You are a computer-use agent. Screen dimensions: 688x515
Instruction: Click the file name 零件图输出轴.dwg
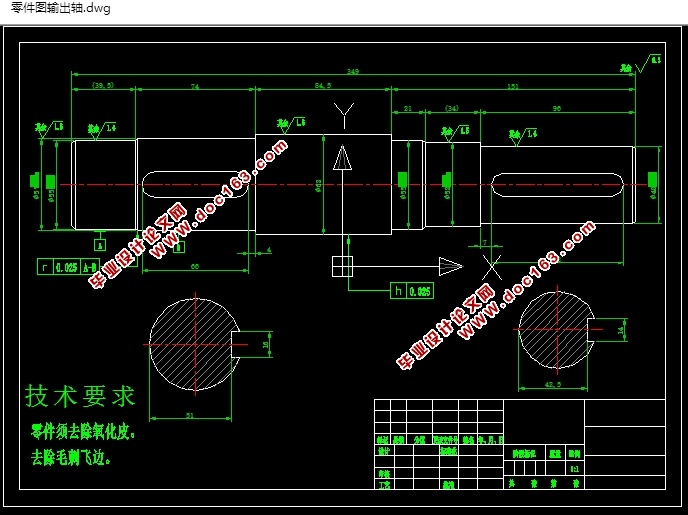[x=61, y=8]
